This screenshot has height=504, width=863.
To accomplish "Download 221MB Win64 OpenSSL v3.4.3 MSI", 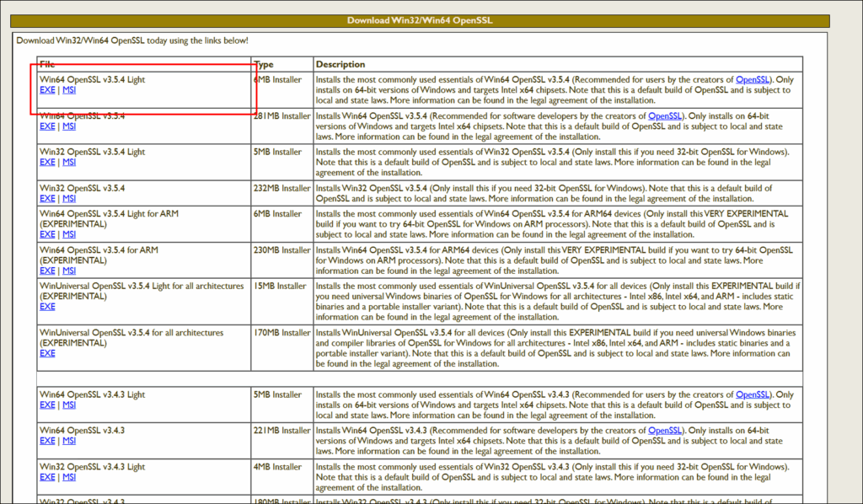I will 69,441.
